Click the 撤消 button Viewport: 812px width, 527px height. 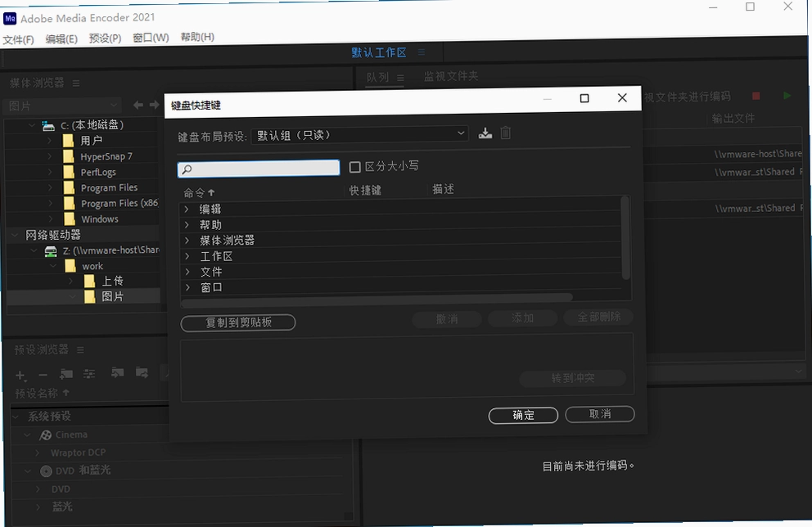[447, 319]
